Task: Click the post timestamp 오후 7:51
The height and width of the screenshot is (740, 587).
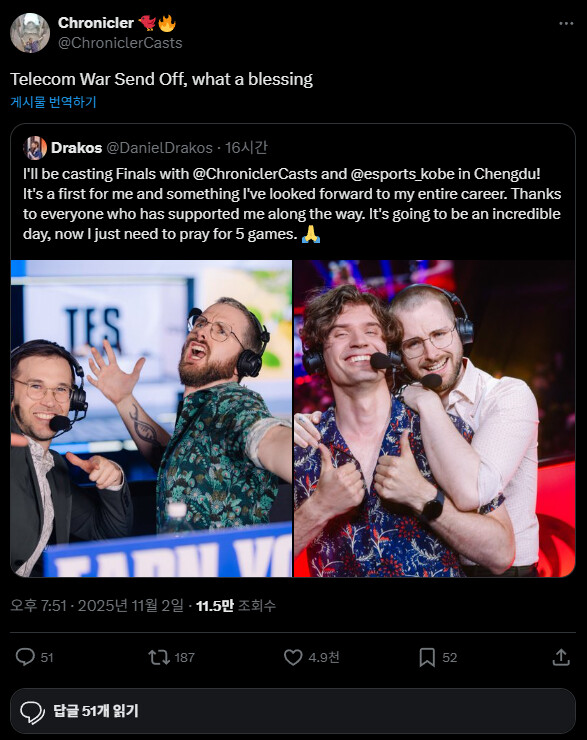Action: point(39,605)
